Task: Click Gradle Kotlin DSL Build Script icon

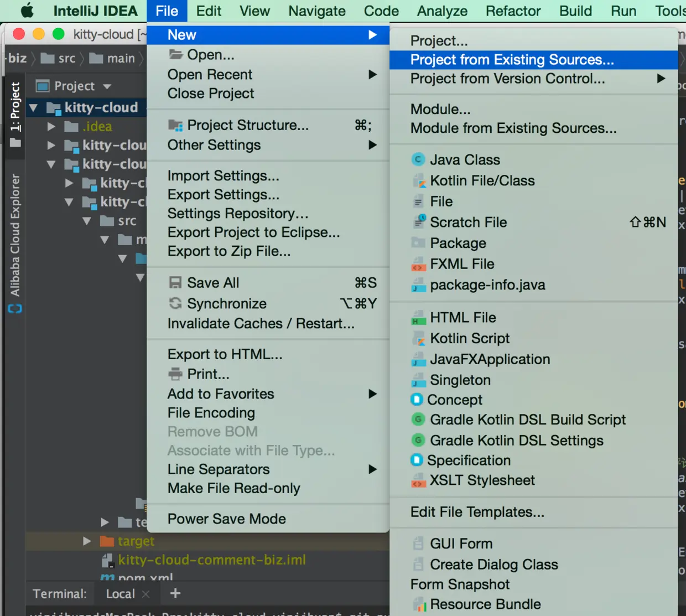Action: tap(418, 420)
